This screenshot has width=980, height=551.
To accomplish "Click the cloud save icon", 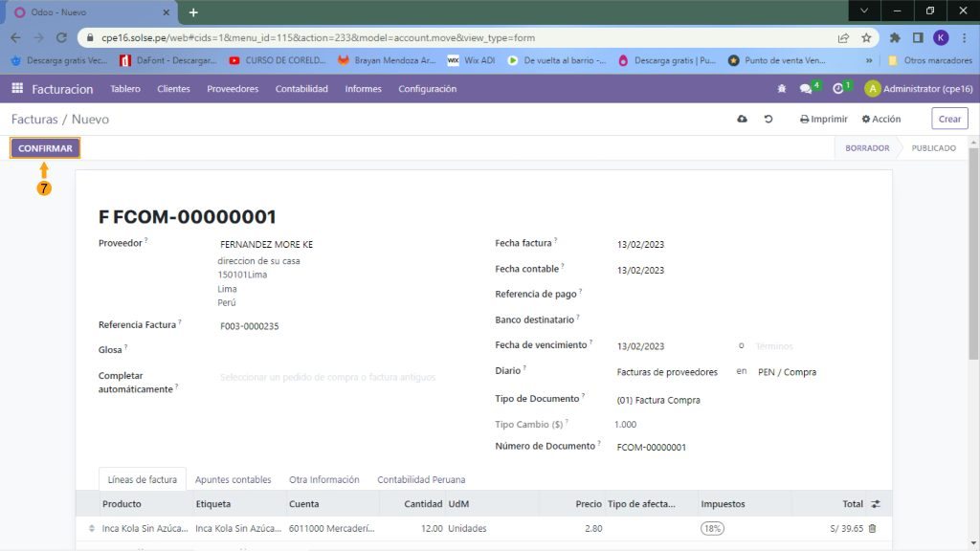I will click(742, 120).
